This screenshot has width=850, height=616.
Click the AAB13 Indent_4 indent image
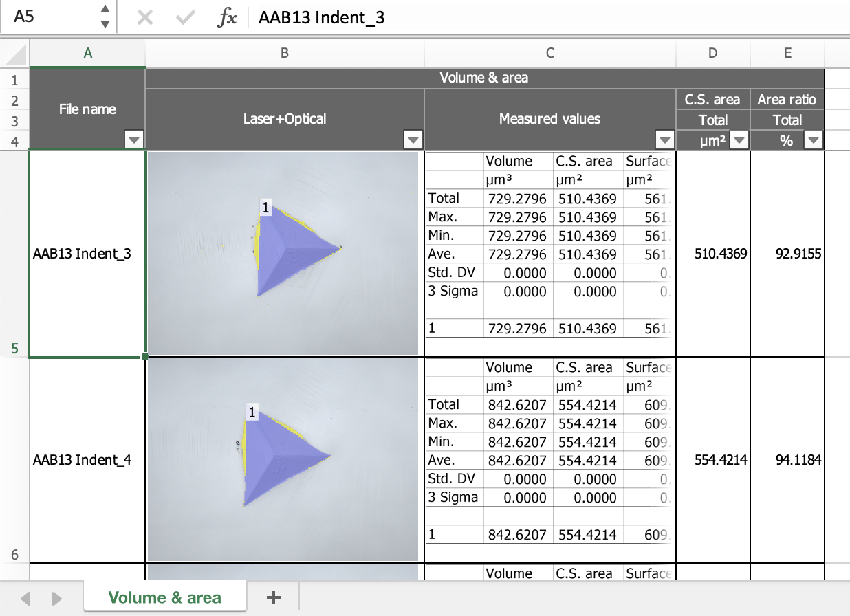tap(283, 459)
